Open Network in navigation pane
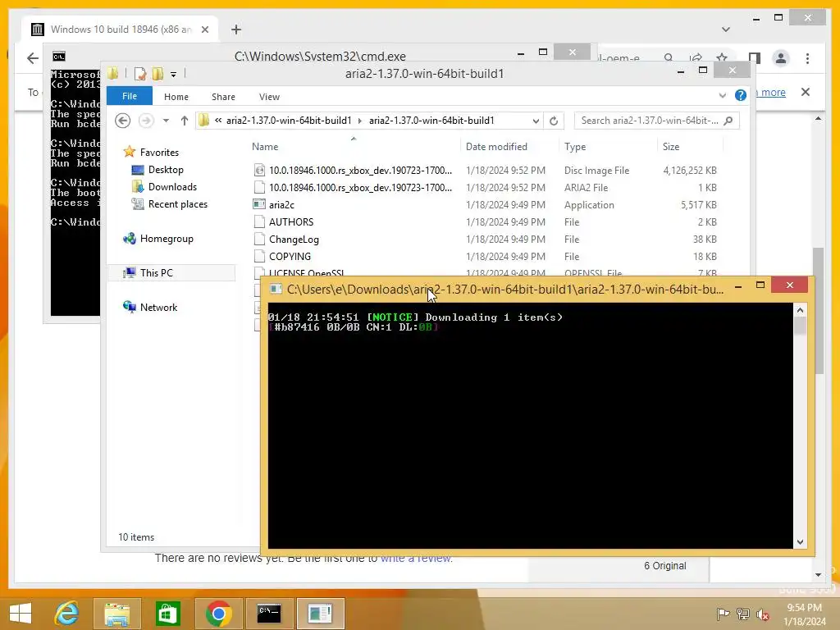The image size is (840, 630). [x=158, y=307]
